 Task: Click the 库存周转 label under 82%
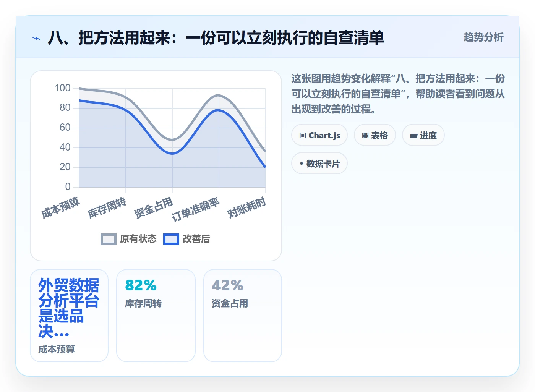pyautogui.click(x=143, y=303)
